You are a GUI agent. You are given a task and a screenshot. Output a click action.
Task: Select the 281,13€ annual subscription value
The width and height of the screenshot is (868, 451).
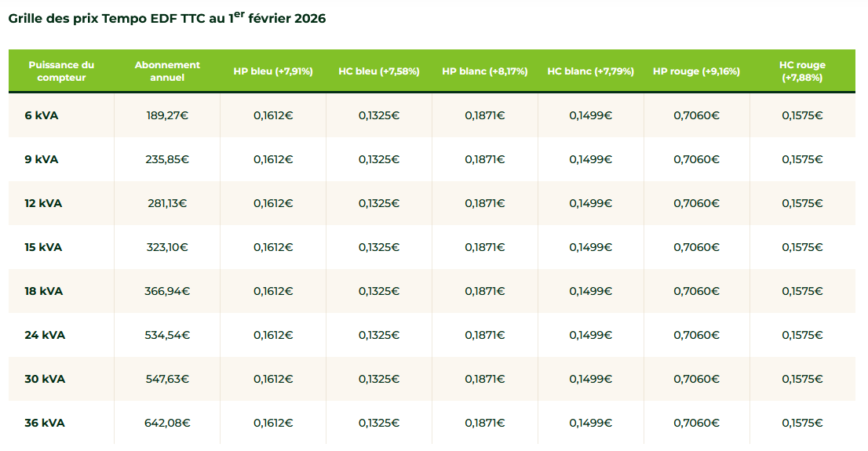pos(167,203)
